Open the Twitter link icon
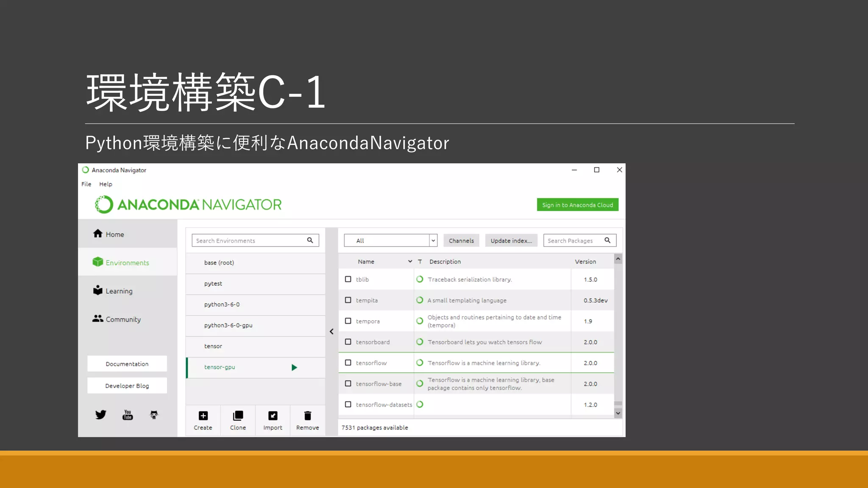868x488 pixels. point(100,415)
